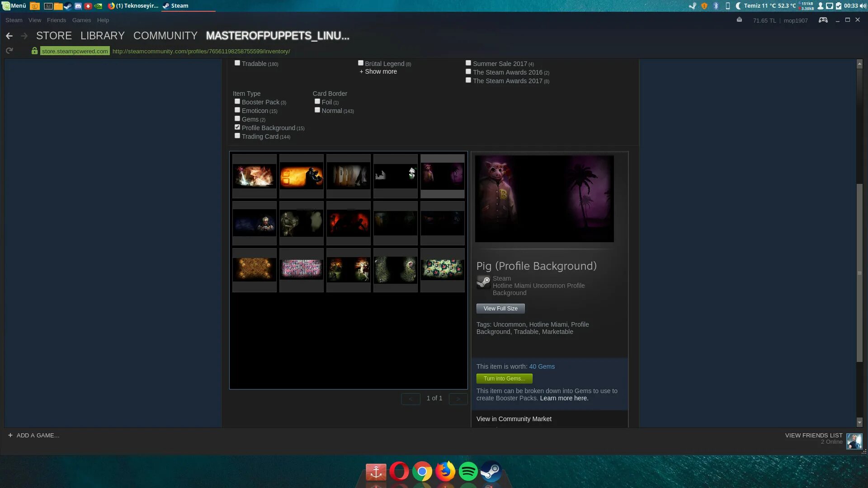Check the Foil card border filter
Image resolution: width=868 pixels, height=488 pixels.
pyautogui.click(x=317, y=101)
